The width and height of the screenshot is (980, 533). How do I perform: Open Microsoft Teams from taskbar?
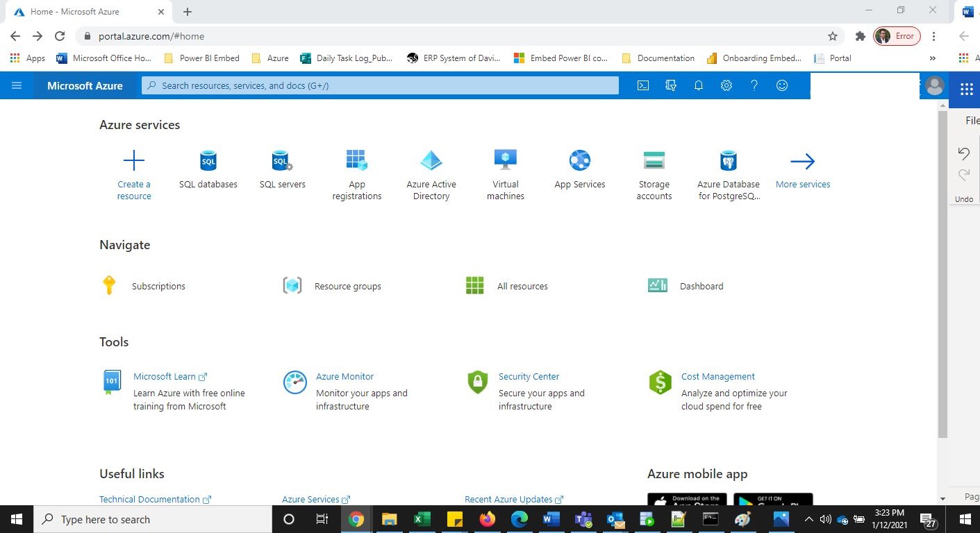(x=583, y=519)
